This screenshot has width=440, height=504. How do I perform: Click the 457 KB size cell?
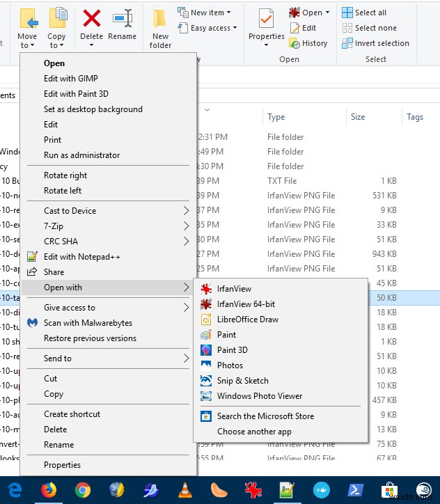click(x=384, y=400)
